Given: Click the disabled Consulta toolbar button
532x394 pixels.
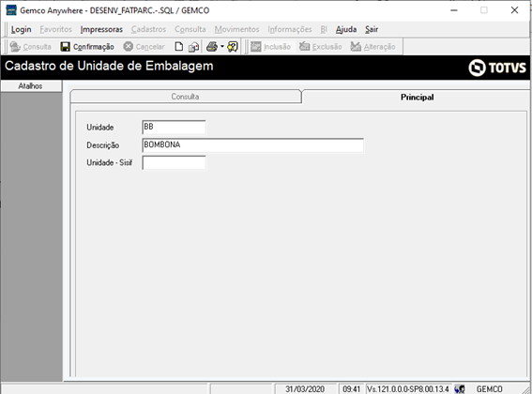Looking at the screenshot, I should coord(31,47).
